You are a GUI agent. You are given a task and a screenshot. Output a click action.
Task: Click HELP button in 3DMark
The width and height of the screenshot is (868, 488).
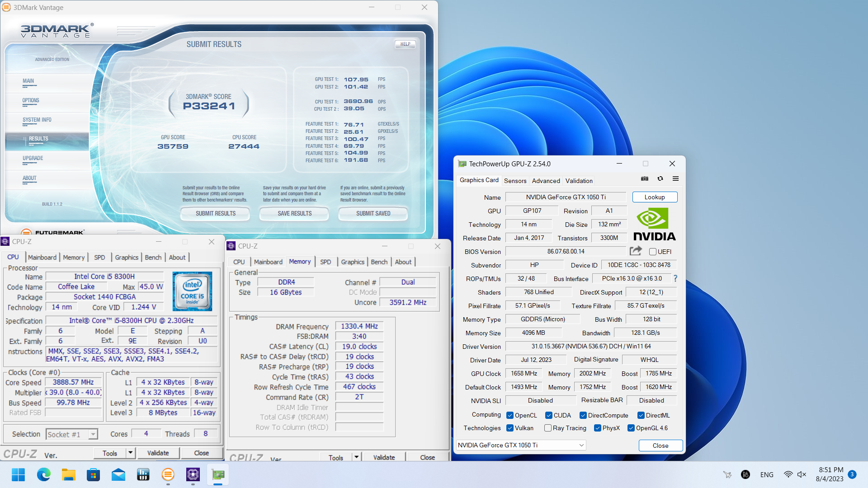click(405, 44)
